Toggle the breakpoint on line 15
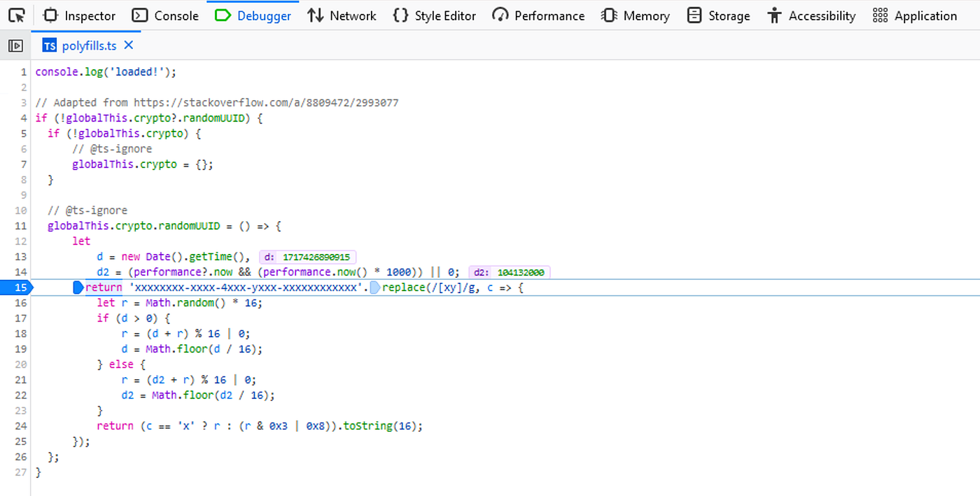980x496 pixels. point(21,287)
